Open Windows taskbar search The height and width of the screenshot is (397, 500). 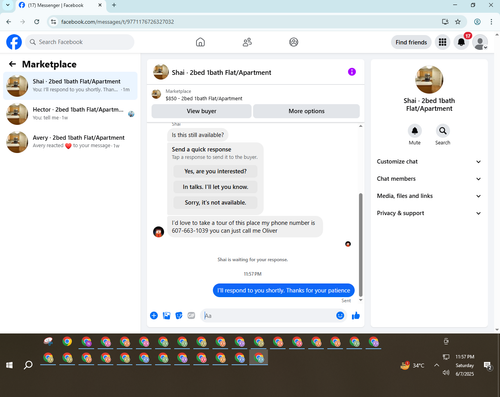(28, 365)
